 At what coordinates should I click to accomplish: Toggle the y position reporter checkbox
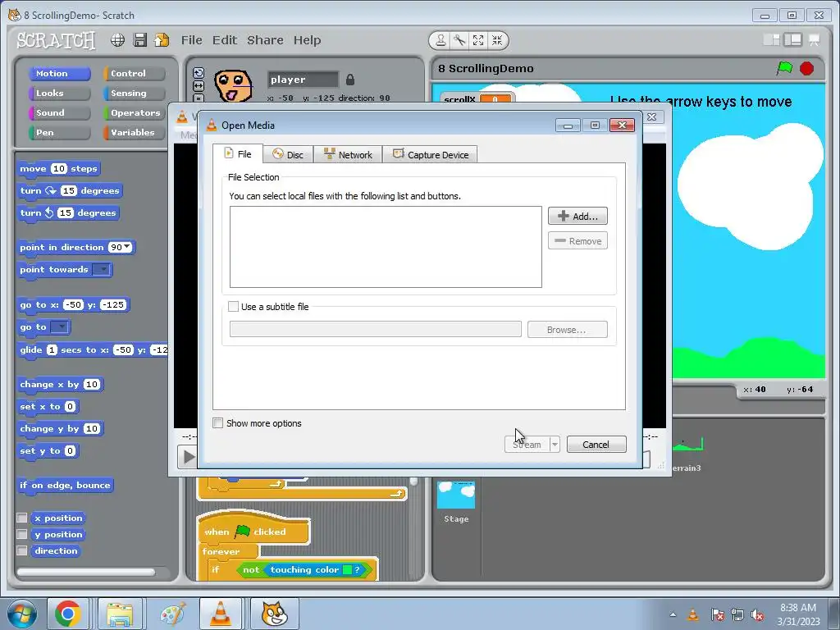click(x=22, y=534)
